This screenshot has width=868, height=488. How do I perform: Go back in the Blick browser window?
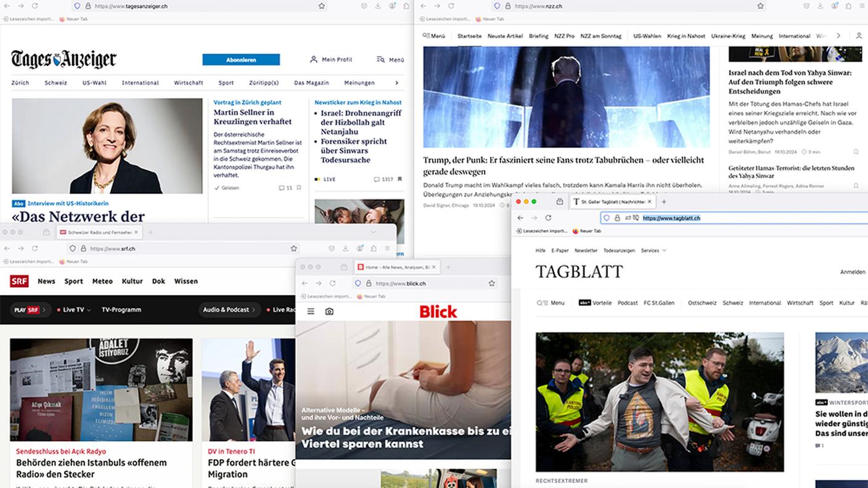coord(305,283)
